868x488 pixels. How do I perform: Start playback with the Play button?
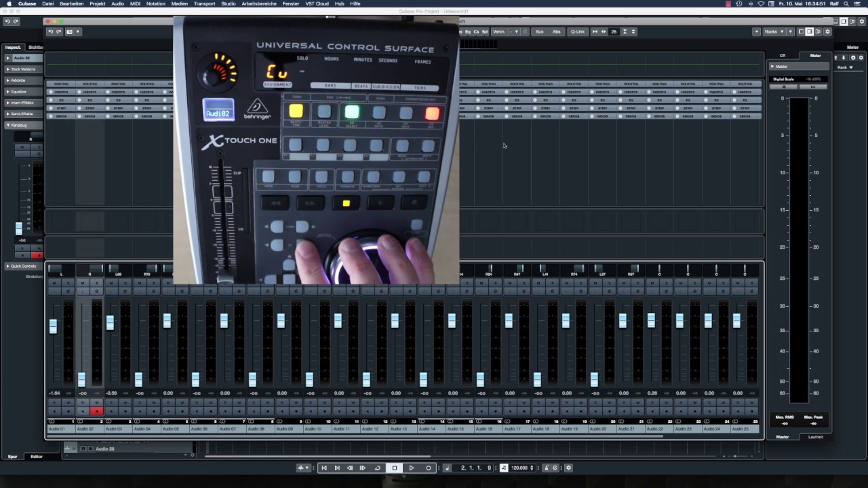(x=412, y=468)
